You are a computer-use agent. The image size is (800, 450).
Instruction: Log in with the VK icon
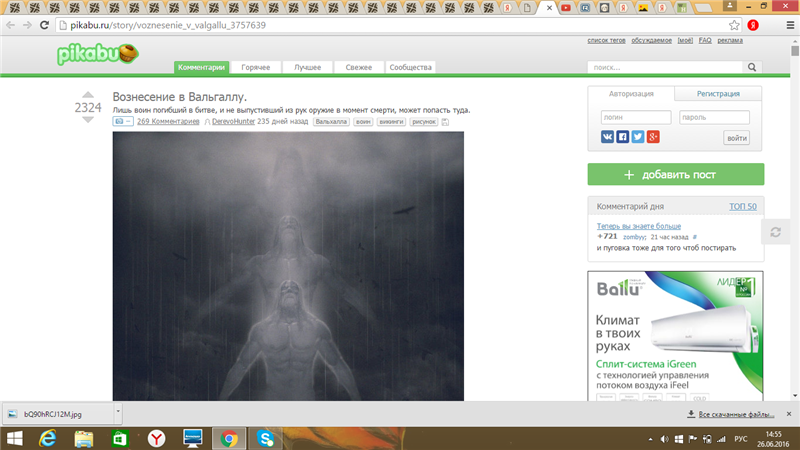[607, 137]
